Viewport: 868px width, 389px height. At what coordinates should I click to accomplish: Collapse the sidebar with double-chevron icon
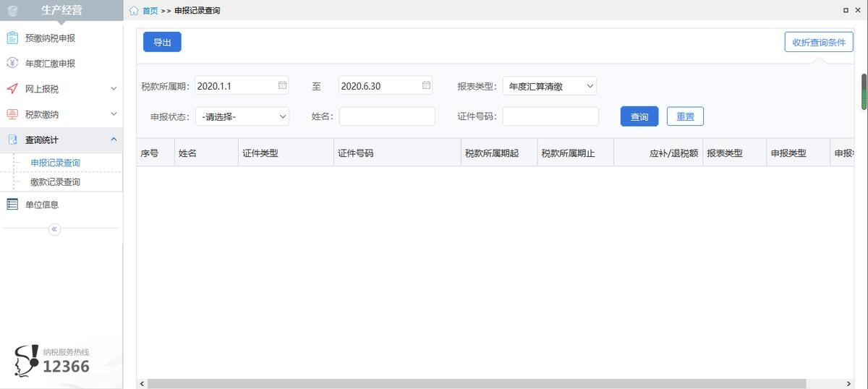pyautogui.click(x=54, y=229)
